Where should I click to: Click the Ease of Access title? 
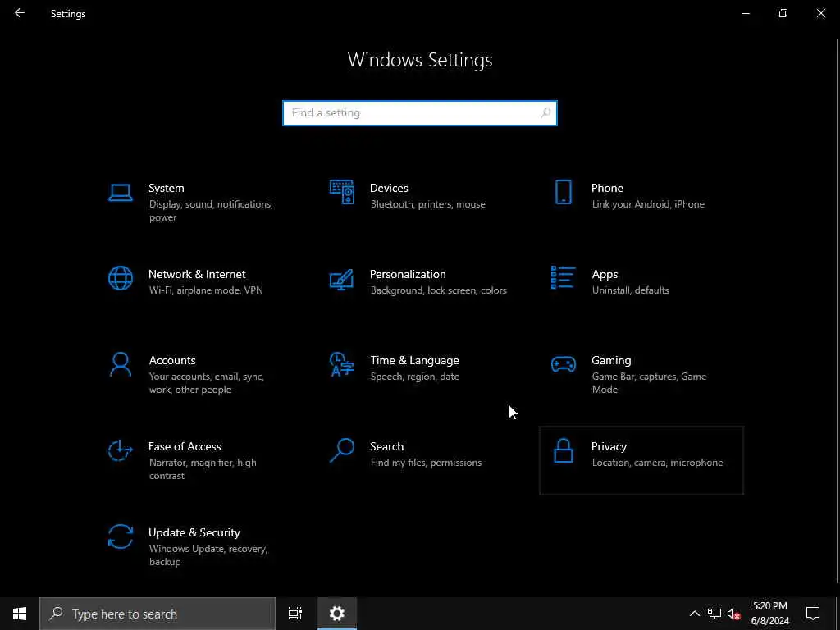185,447
